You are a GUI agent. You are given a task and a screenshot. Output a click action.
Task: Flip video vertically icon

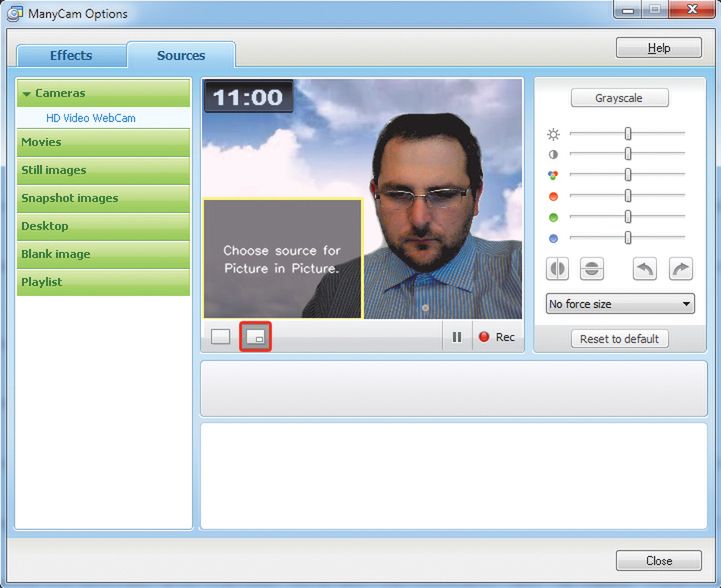coord(592,268)
